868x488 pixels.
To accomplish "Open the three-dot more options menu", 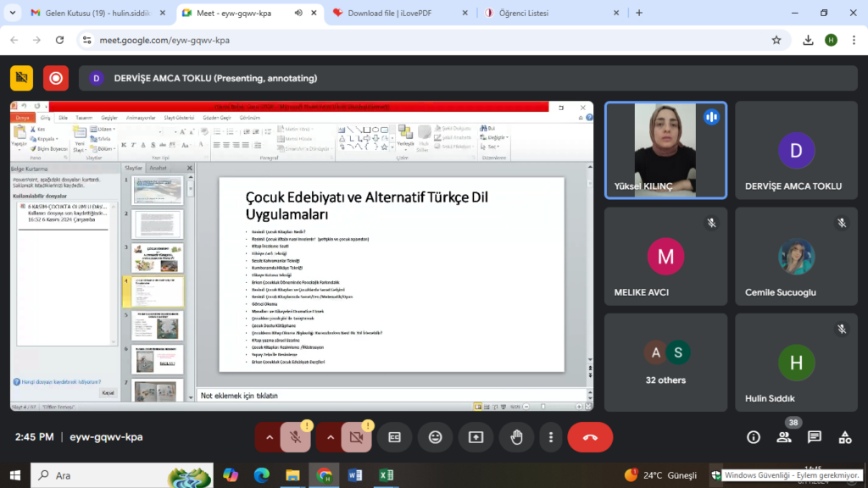I will (x=551, y=437).
